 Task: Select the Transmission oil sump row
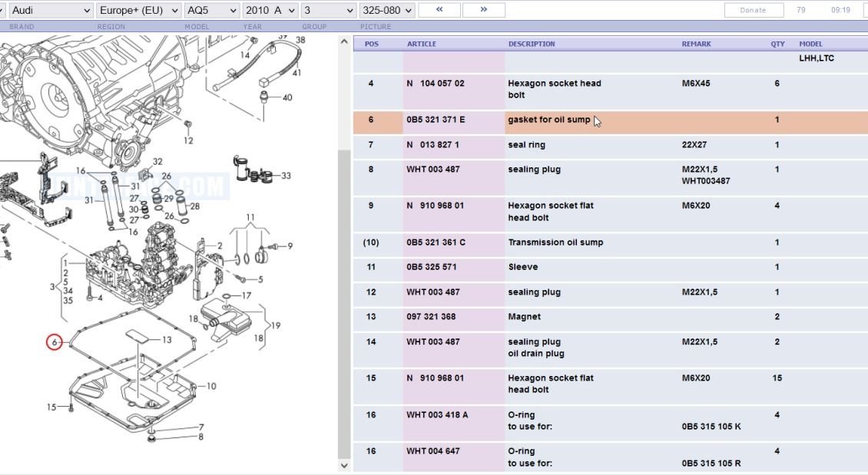coord(555,242)
